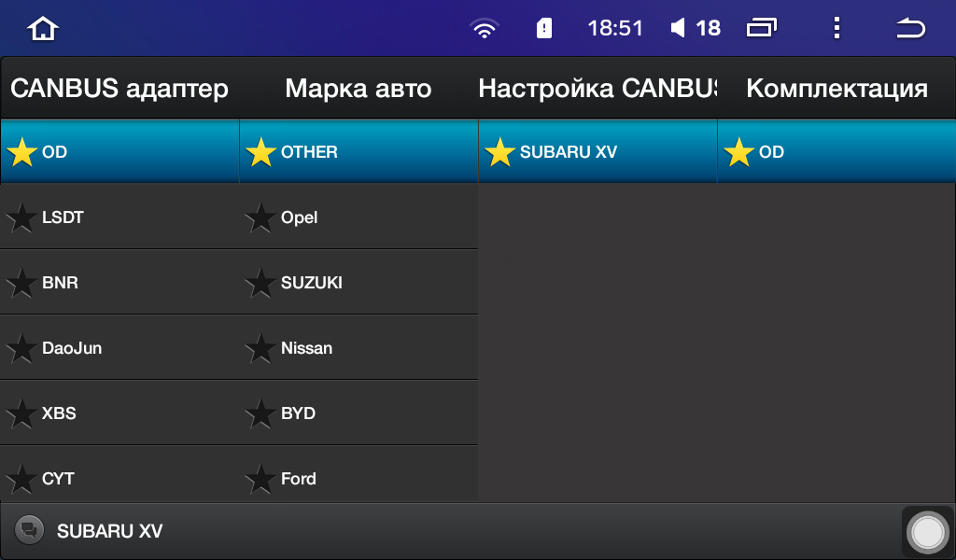The width and height of the screenshot is (956, 560).
Task: Toggle favorite star for BNR
Action: [x=22, y=283]
